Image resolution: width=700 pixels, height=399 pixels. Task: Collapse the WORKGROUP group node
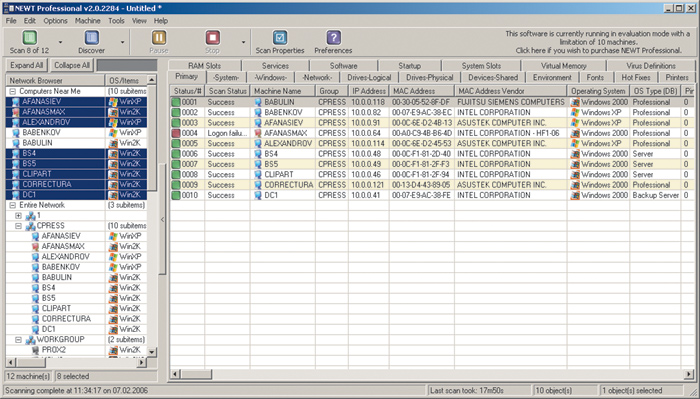pos(18,340)
